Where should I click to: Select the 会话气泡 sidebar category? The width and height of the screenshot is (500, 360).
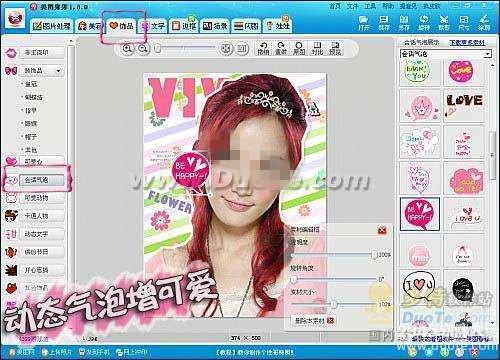42,180
